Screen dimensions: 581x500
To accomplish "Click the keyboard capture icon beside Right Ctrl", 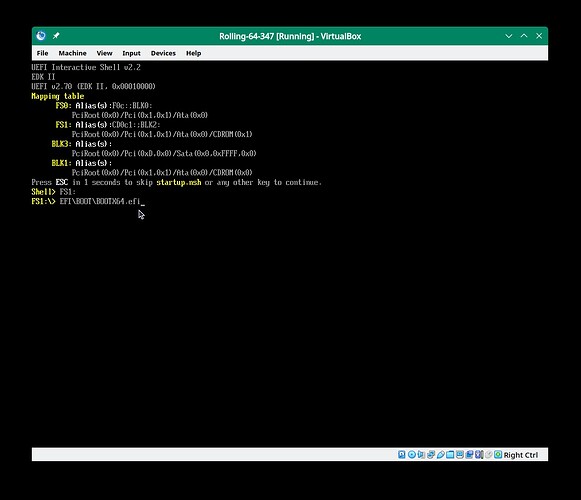I will pyautogui.click(x=498, y=454).
